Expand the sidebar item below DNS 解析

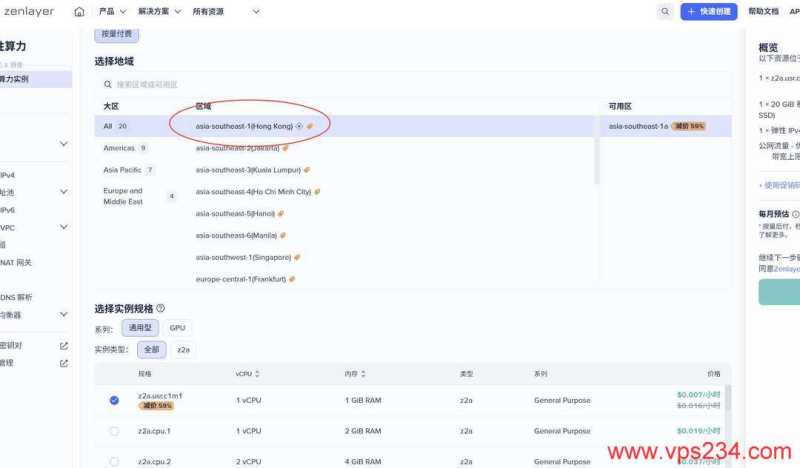point(64,314)
